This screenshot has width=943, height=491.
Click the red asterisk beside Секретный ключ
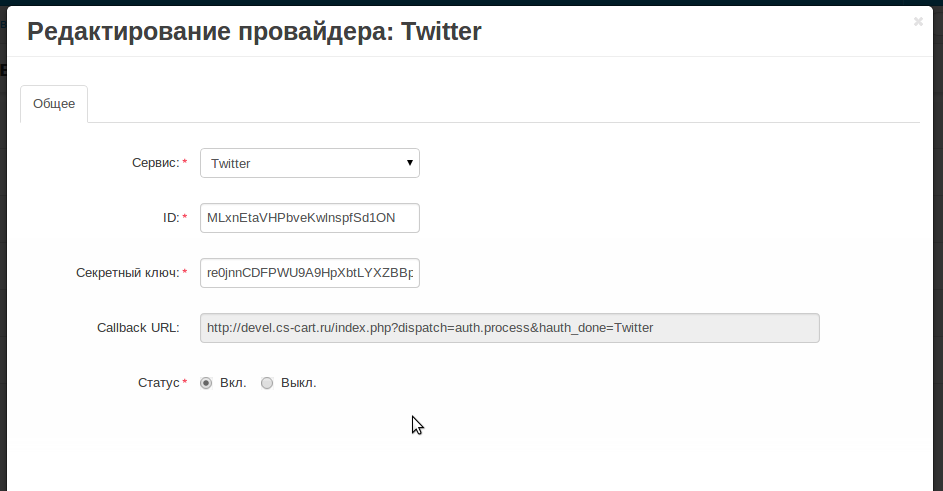point(185,273)
